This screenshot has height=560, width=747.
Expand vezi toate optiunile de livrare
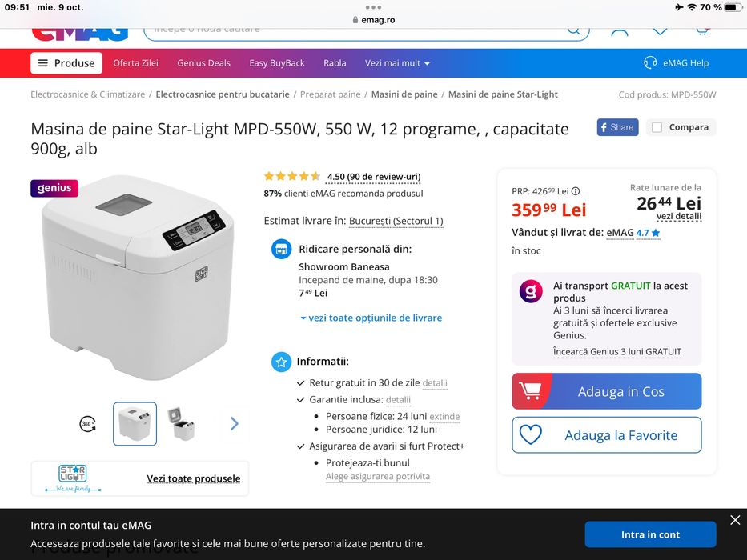[x=371, y=318]
